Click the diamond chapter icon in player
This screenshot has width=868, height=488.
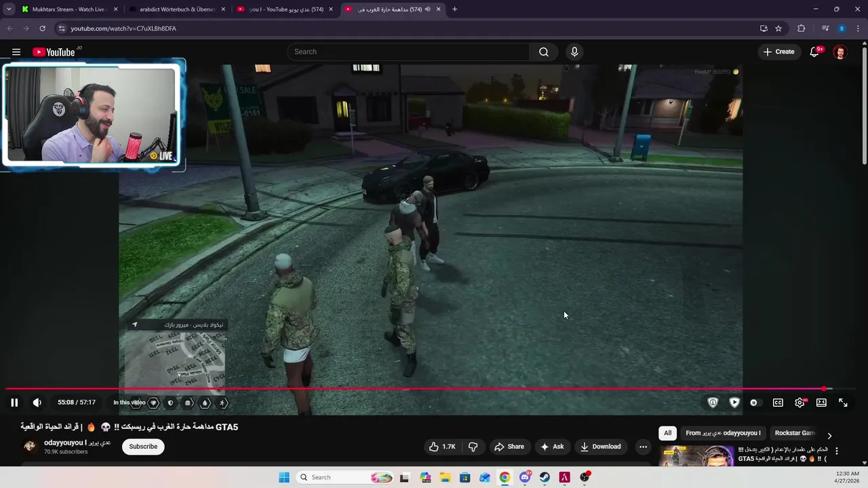(153, 403)
